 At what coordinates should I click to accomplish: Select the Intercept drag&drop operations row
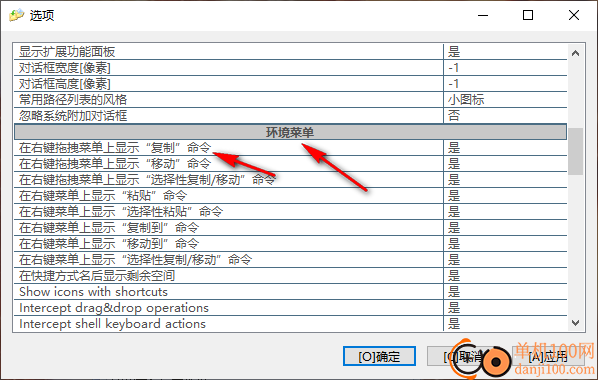tap(290, 308)
